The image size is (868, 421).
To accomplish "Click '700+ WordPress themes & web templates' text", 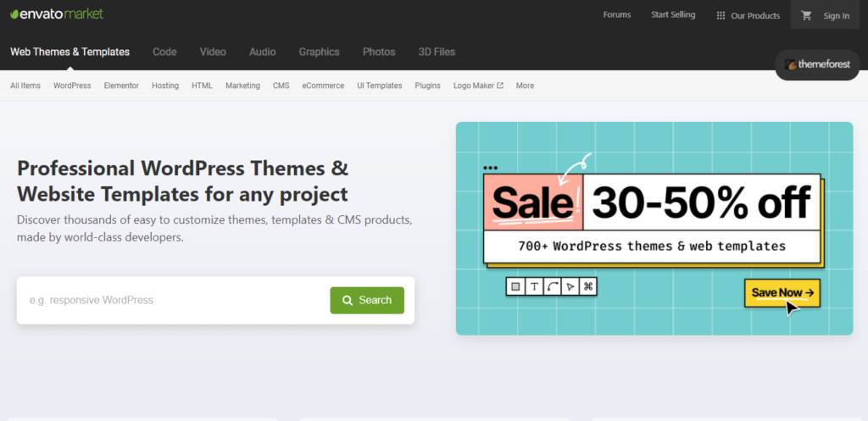I will click(x=652, y=247).
